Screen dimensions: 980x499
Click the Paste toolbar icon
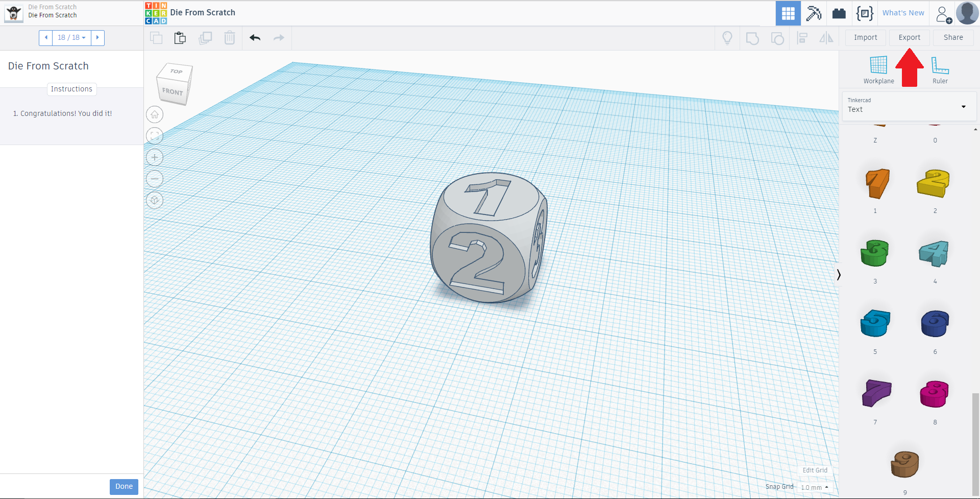(x=180, y=38)
